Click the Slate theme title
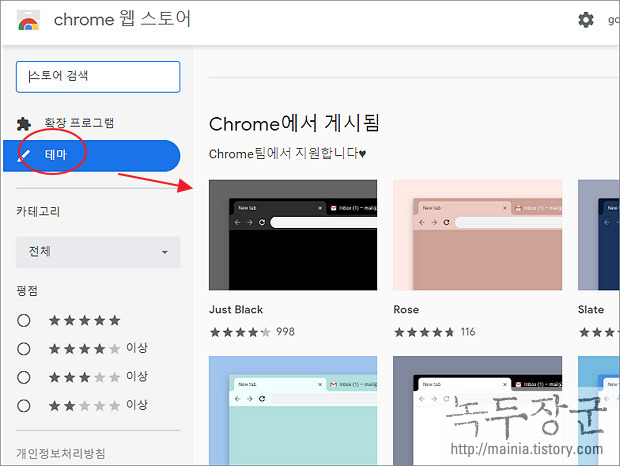This screenshot has height=466, width=620. pyautogui.click(x=591, y=309)
